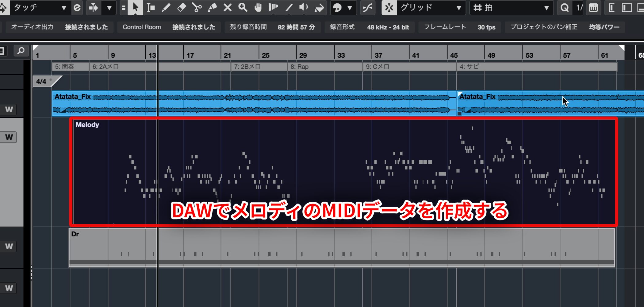Screen dimensions: 644x307
Task: Toggle Auto-Scroll arrow button
Action: [93, 7]
